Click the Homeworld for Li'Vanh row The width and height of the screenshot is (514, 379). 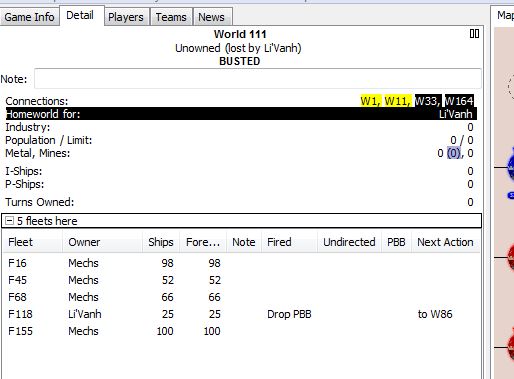[x=241, y=114]
